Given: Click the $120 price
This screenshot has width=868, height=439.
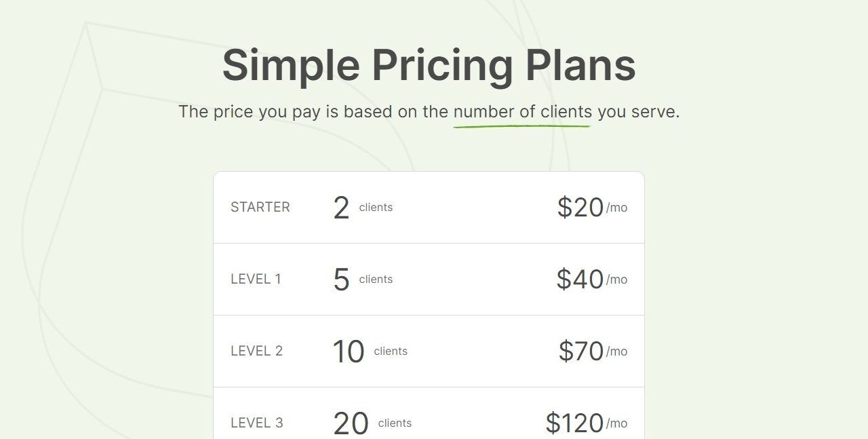Looking at the screenshot, I should tap(574, 423).
